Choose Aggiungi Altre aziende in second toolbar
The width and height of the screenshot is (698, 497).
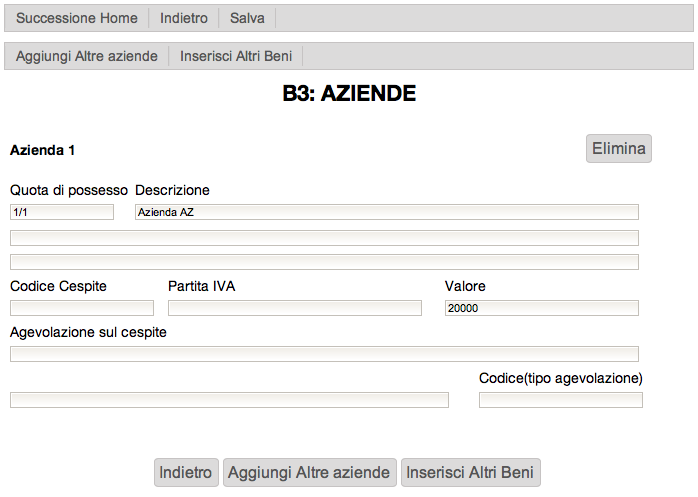[x=87, y=56]
